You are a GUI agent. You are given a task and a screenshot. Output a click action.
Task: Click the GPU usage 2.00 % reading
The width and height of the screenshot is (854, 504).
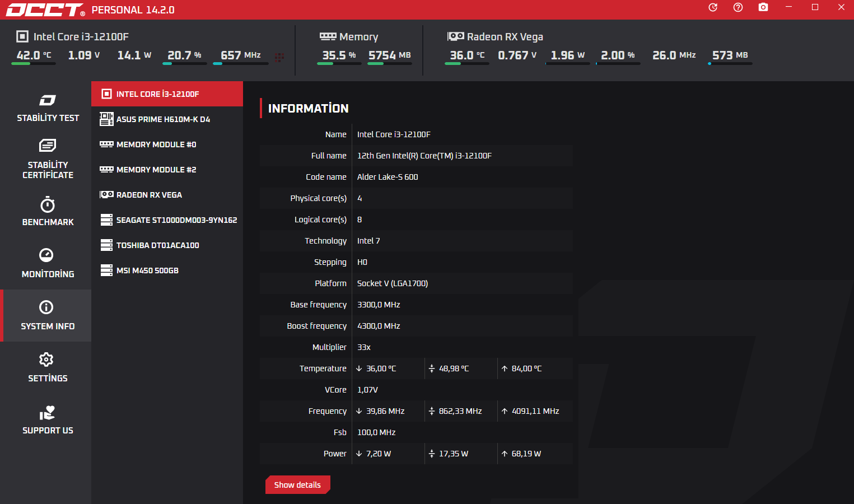[618, 55]
